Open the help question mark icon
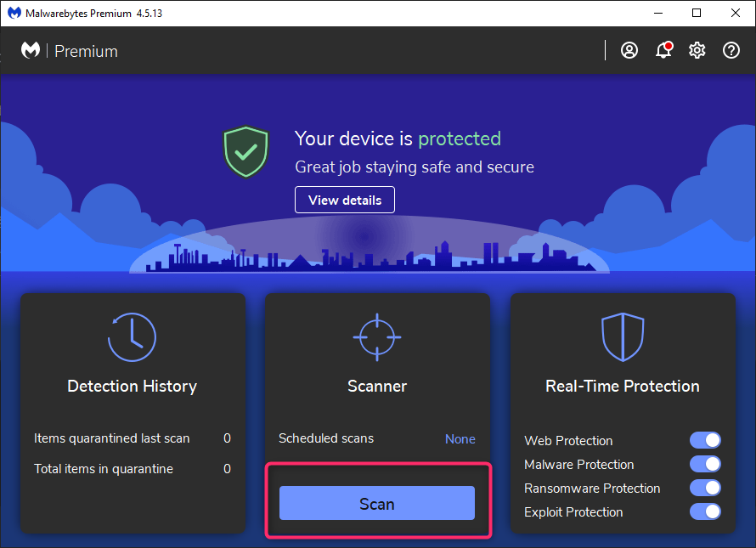 coord(731,50)
